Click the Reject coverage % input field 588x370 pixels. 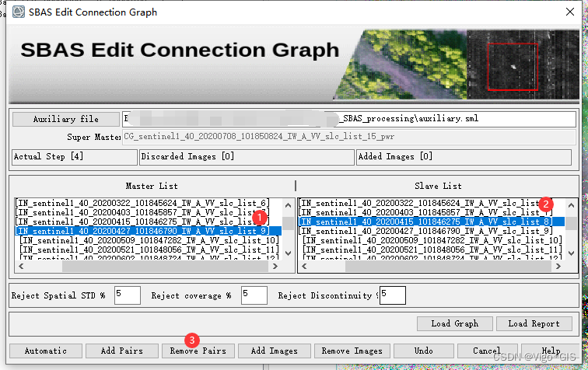point(254,295)
